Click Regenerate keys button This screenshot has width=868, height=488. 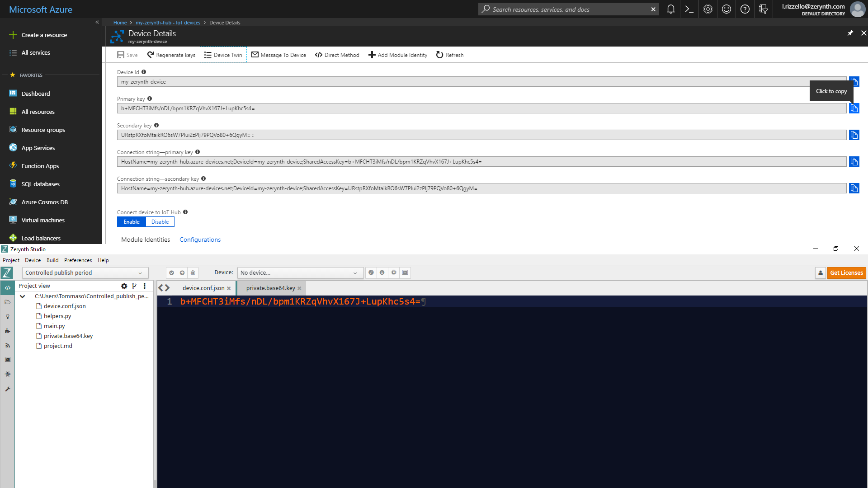[x=171, y=55]
